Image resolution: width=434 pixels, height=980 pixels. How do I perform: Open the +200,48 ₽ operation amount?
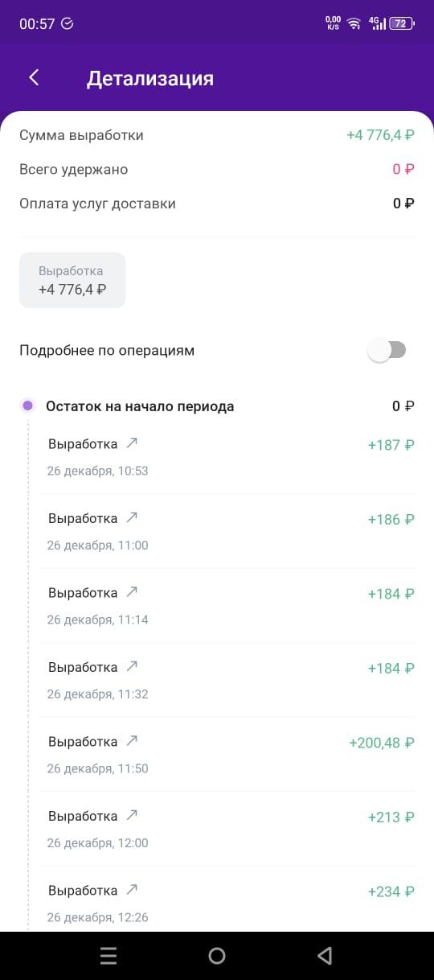(382, 743)
